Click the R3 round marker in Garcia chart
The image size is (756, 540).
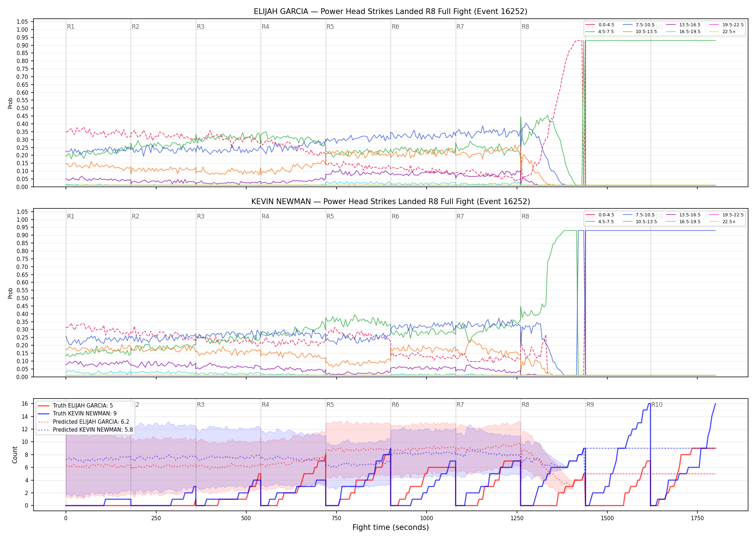coord(201,27)
